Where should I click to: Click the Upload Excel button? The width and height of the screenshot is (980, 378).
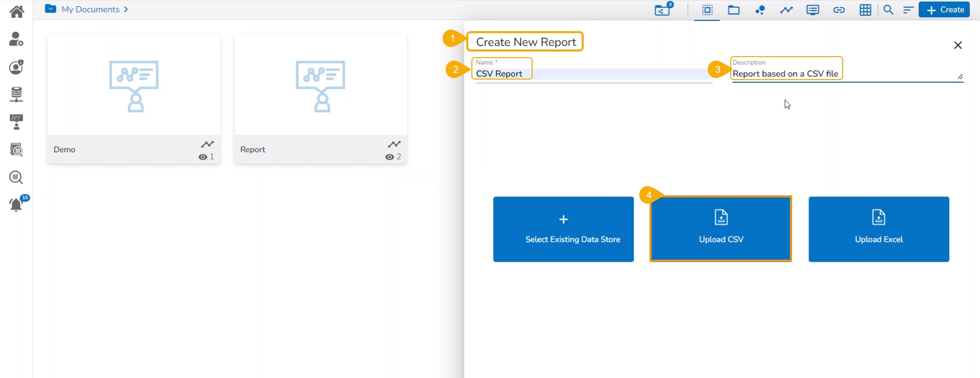click(879, 229)
